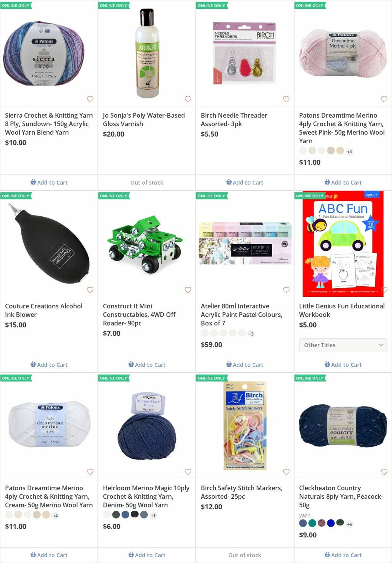Screen dimensions: 392x563
Task: Favorite Heirloom Merino Magic Denim yarn heart
Action: [188, 472]
